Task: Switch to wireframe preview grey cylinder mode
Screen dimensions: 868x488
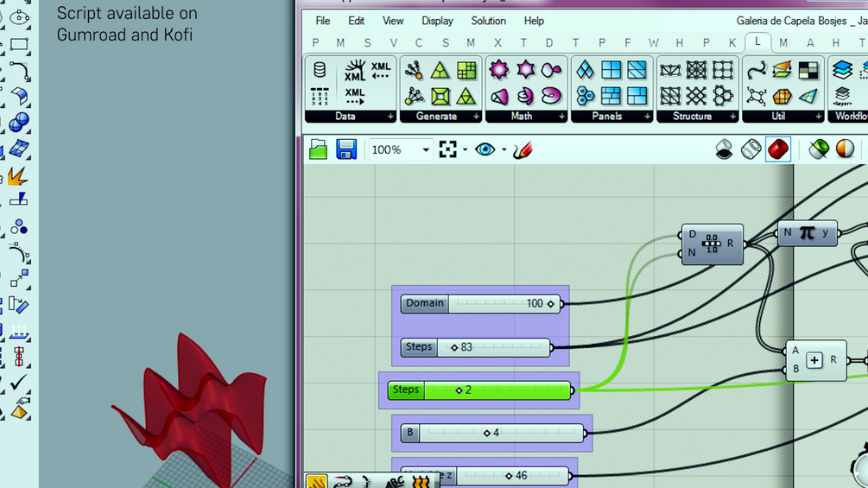Action: pos(751,149)
